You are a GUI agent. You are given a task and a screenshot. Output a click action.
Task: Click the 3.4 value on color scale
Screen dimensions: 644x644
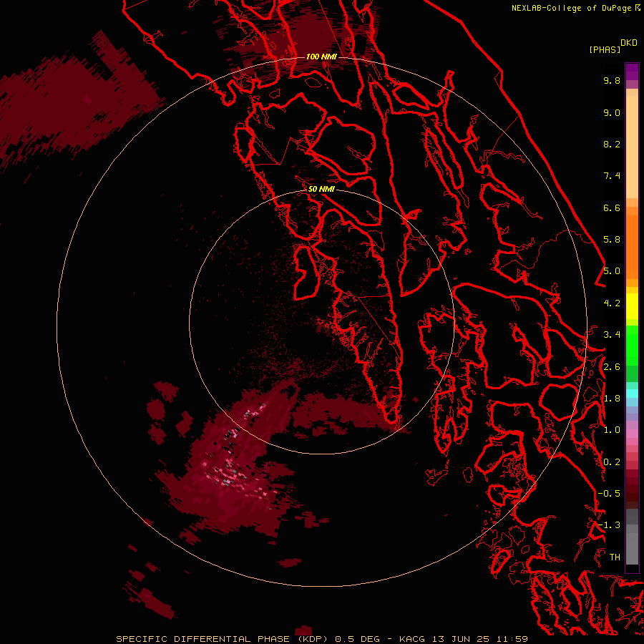pos(612,334)
